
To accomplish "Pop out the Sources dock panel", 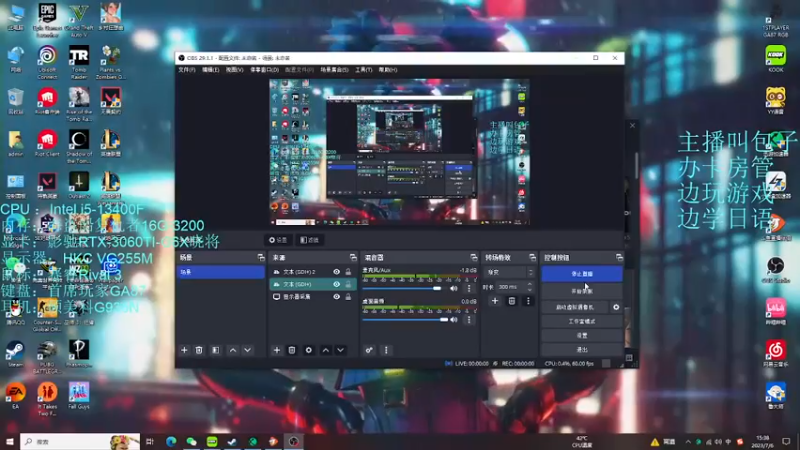I will point(353,257).
